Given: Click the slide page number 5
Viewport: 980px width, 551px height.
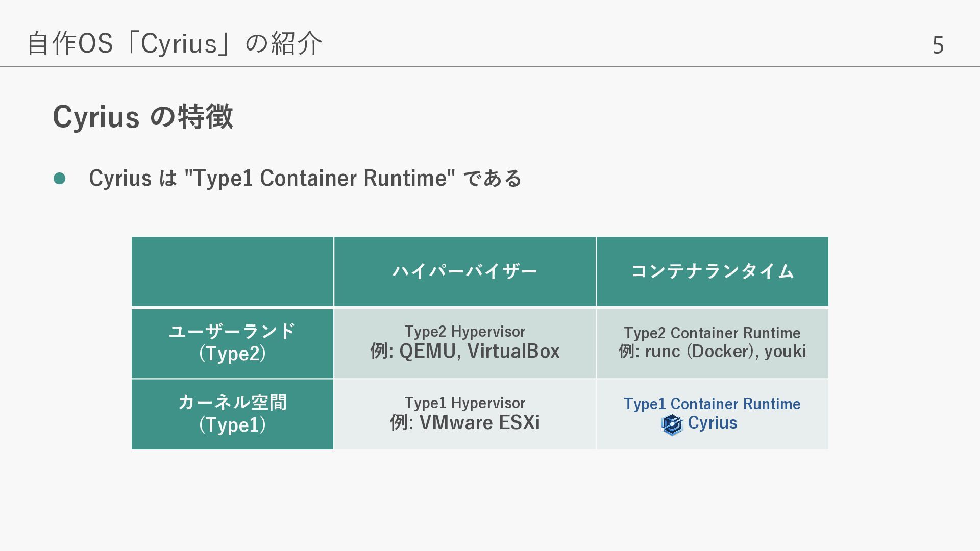Looking at the screenshot, I should click(938, 45).
